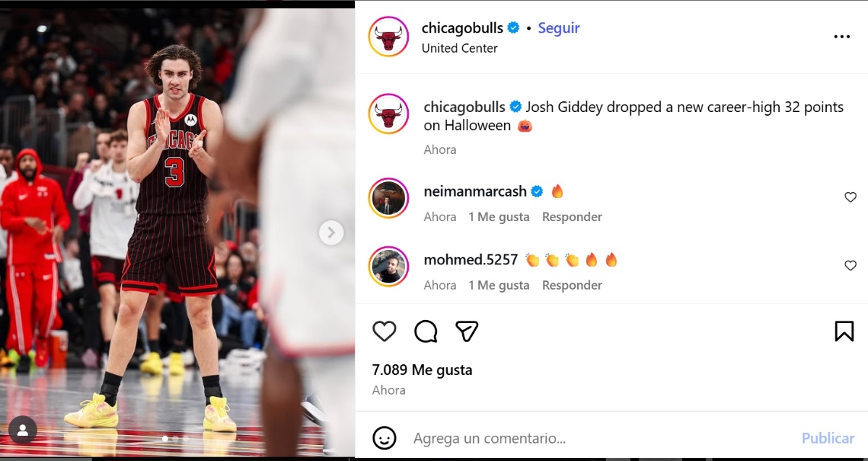
Task: Open chicagobulls profile picture in header
Action: pos(389,36)
